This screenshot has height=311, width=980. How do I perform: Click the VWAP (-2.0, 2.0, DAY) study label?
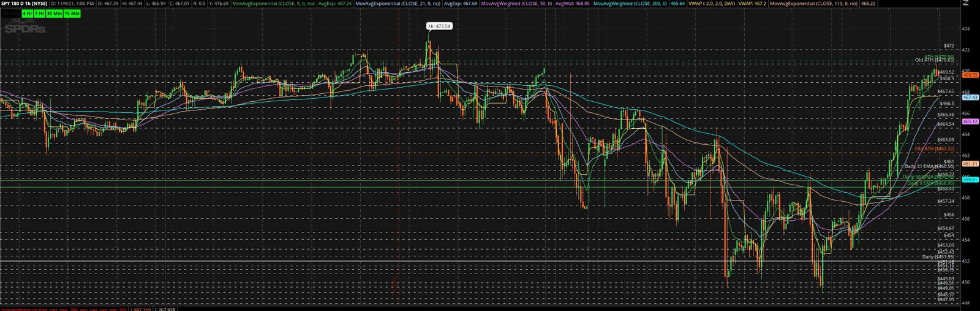(x=711, y=4)
